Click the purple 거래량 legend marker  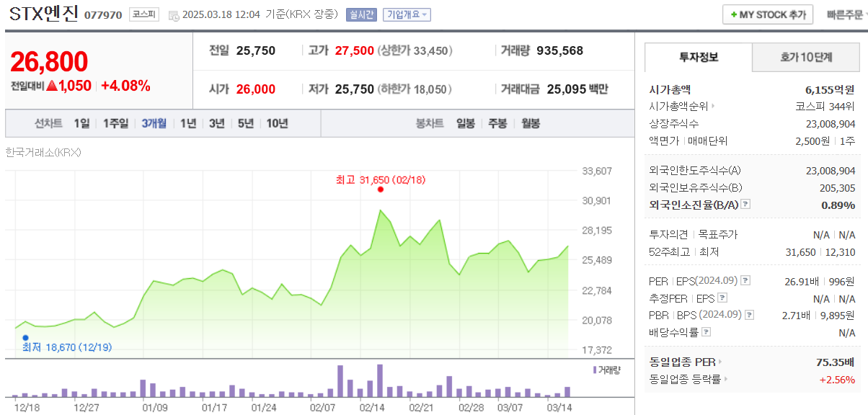[595, 370]
